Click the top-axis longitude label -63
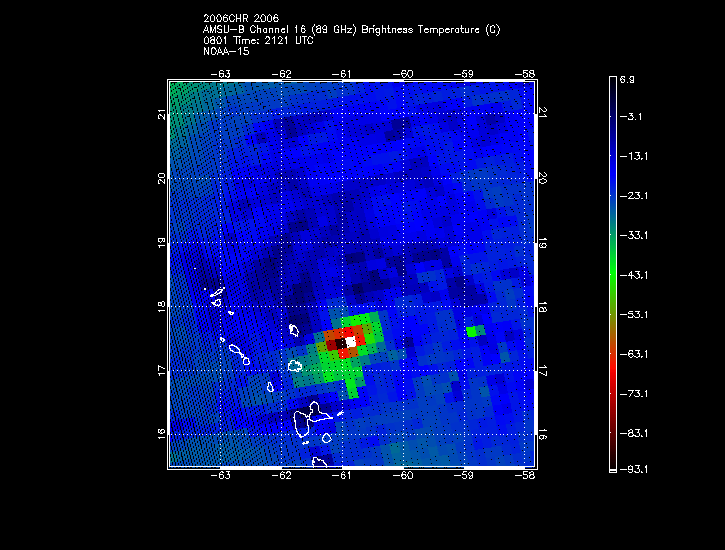This screenshot has height=550, width=725. 221,74
